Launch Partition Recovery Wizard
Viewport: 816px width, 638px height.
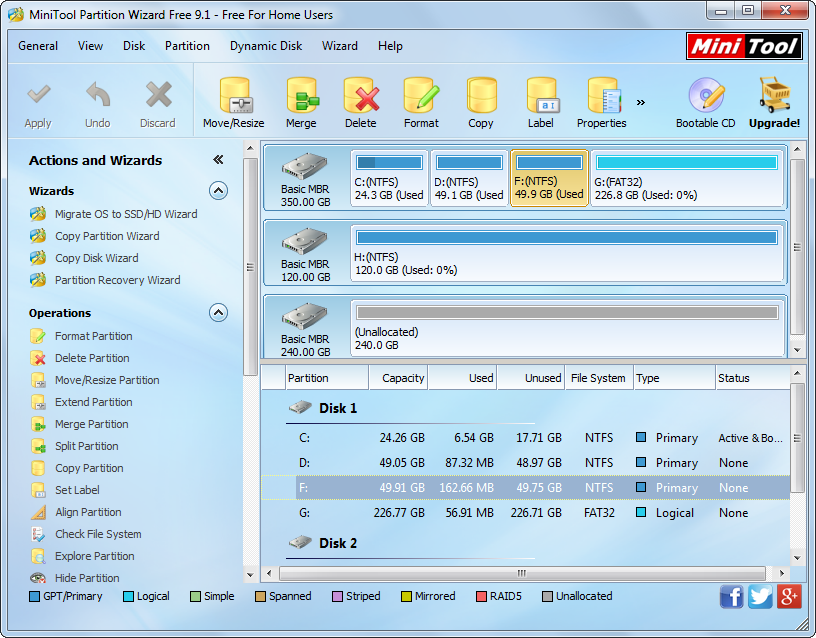[x=118, y=279]
